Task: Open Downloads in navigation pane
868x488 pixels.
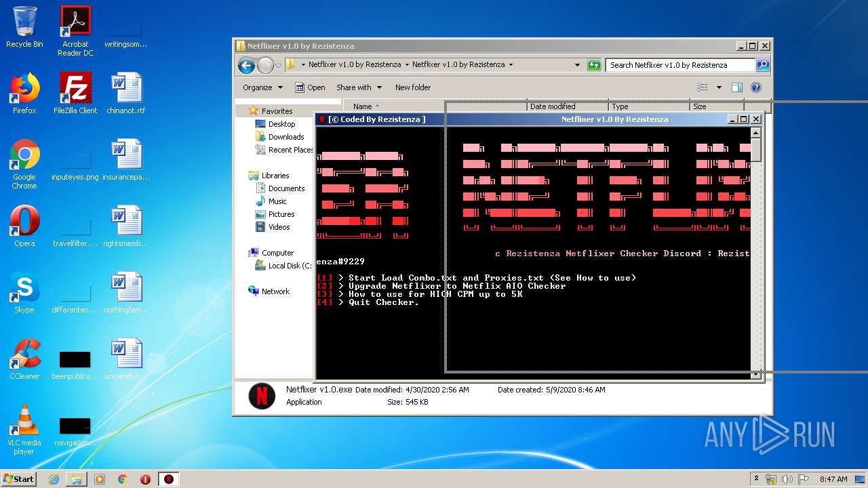Action: pyautogui.click(x=279, y=137)
